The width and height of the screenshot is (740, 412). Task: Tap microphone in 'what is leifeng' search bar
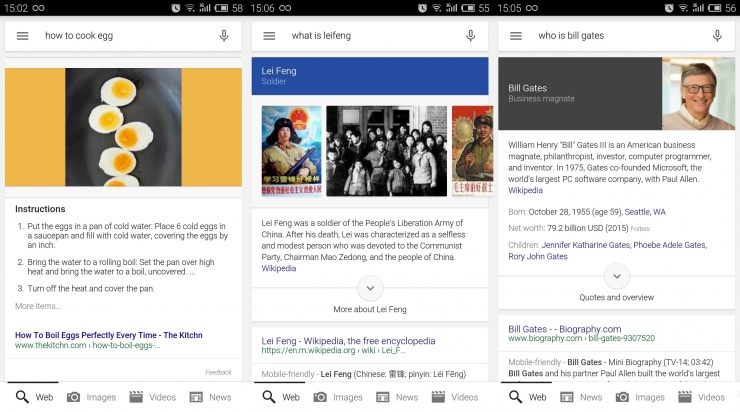pos(471,36)
